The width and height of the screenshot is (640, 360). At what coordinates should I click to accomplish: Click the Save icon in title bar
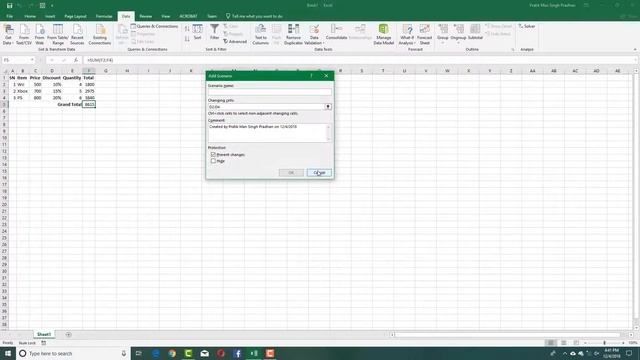pyautogui.click(x=9, y=5)
